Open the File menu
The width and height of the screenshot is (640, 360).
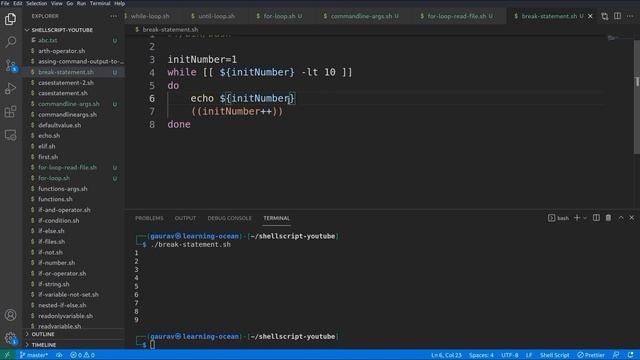[5, 3]
